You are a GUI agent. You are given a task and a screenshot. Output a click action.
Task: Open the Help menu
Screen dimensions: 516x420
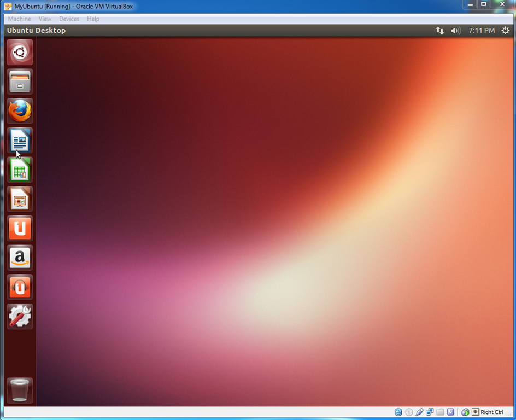point(93,19)
